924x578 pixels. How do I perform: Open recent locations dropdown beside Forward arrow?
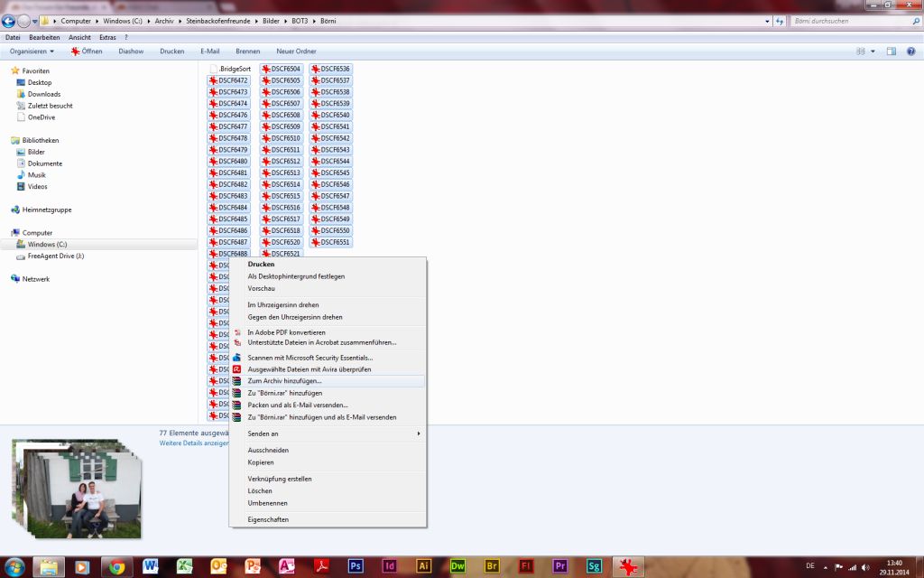pyautogui.click(x=35, y=22)
